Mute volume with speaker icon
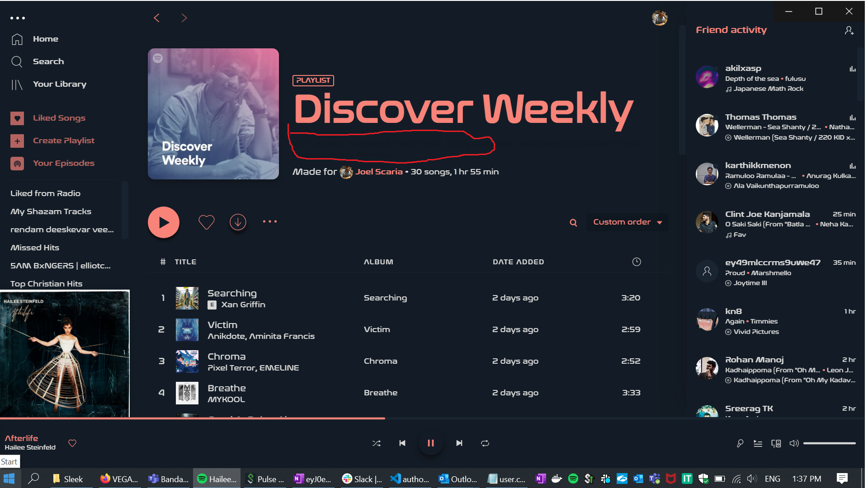The height and width of the screenshot is (488, 868). click(x=794, y=443)
